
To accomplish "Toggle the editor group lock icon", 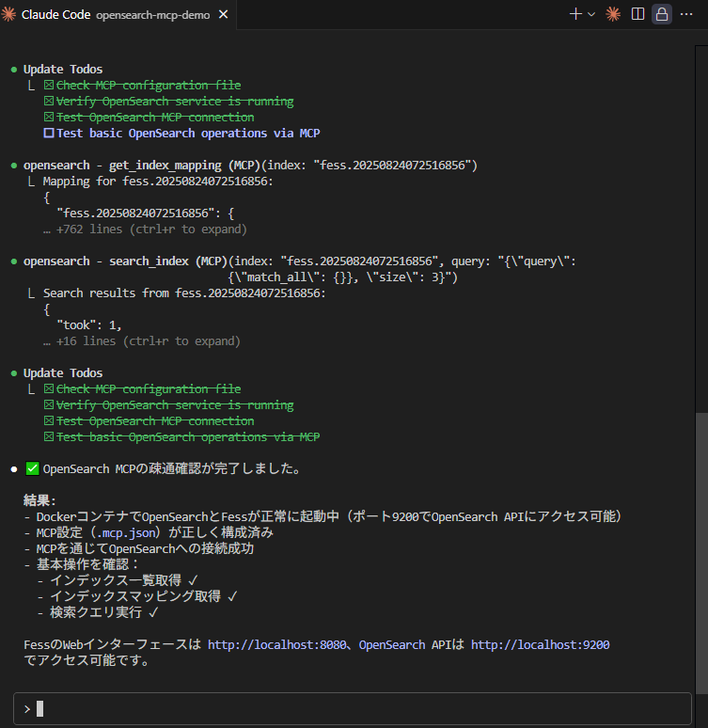I will pyautogui.click(x=662, y=14).
